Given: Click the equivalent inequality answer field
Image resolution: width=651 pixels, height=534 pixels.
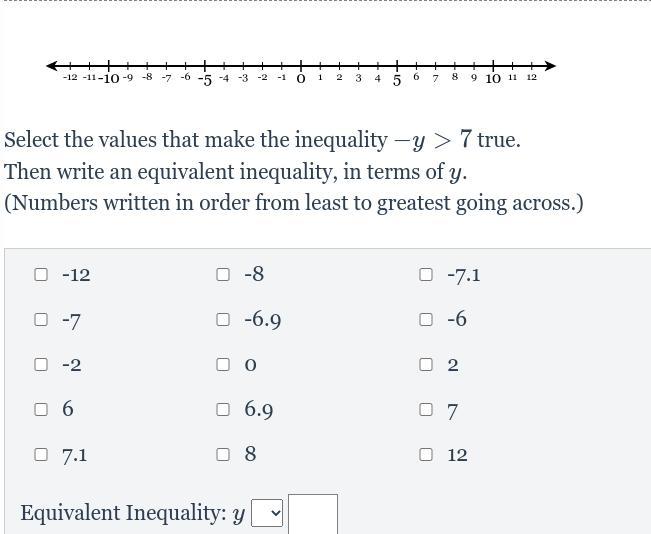Looking at the screenshot, I should point(313,514).
